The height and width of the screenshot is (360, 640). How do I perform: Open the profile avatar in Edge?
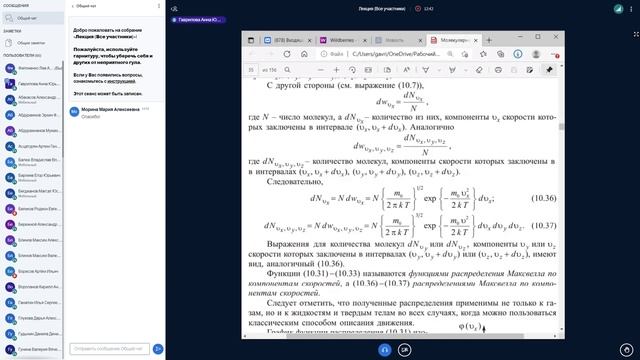point(536,54)
